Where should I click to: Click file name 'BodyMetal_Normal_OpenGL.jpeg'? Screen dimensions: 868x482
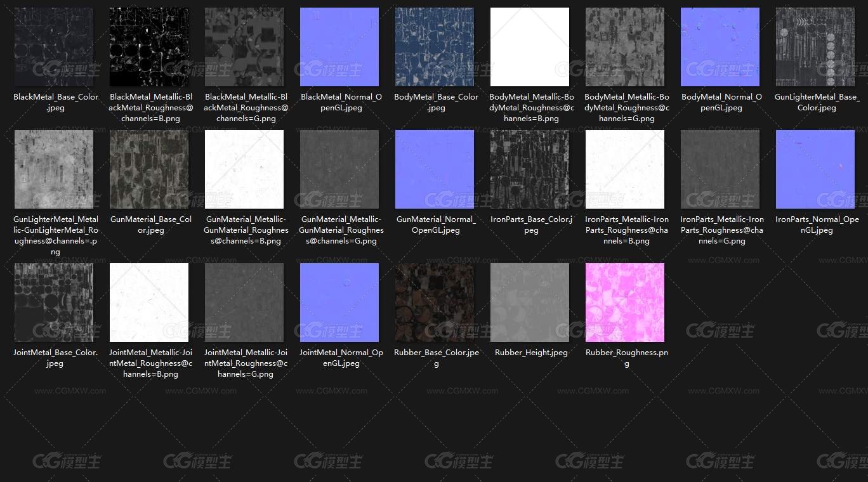tap(722, 103)
